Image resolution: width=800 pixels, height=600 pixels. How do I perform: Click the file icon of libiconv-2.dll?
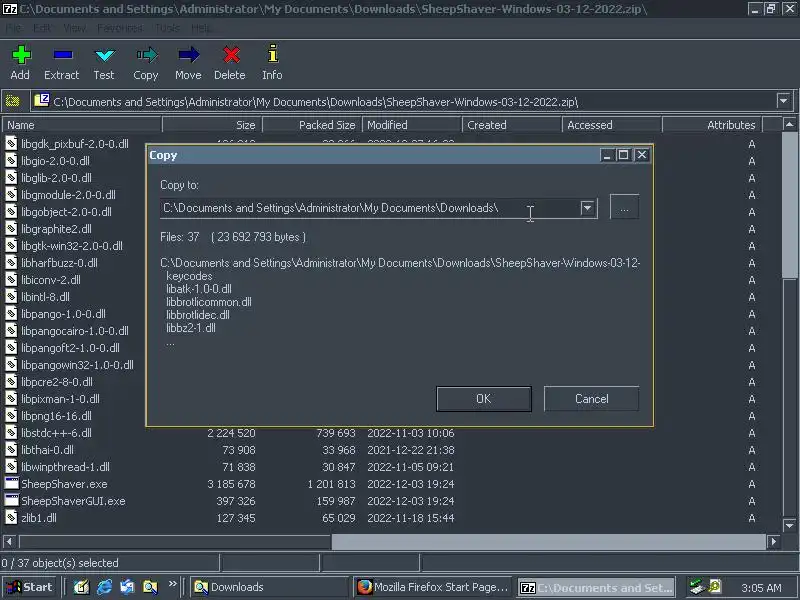11,280
